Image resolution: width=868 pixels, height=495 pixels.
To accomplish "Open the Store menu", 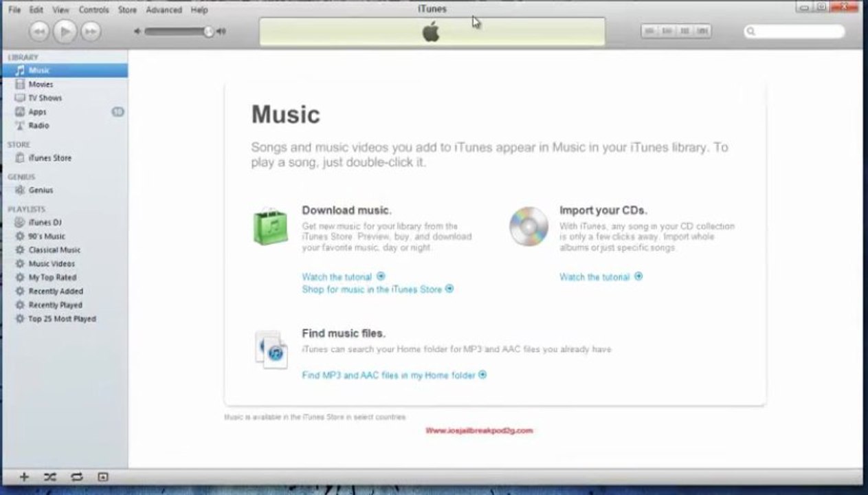I will pos(127,10).
